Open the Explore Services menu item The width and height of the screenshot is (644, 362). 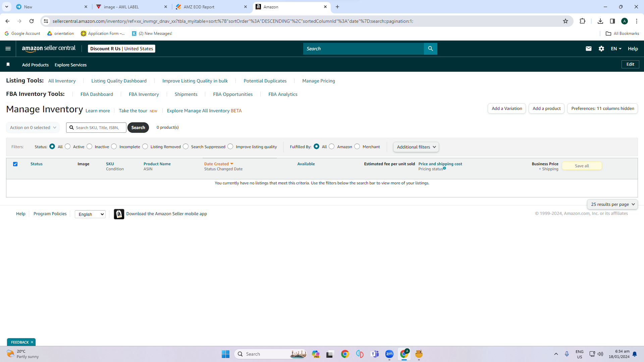70,65
